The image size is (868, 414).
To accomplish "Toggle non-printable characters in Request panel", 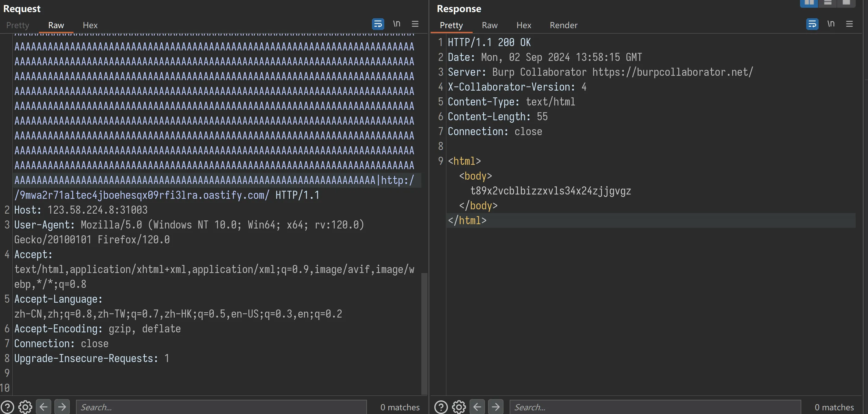I will pyautogui.click(x=397, y=24).
